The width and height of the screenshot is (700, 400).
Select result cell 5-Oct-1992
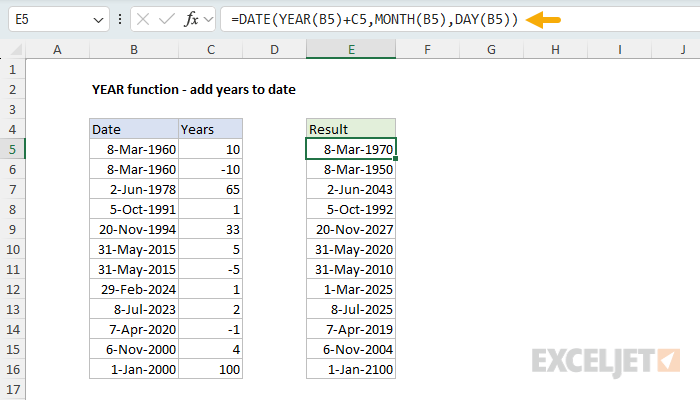[351, 209]
